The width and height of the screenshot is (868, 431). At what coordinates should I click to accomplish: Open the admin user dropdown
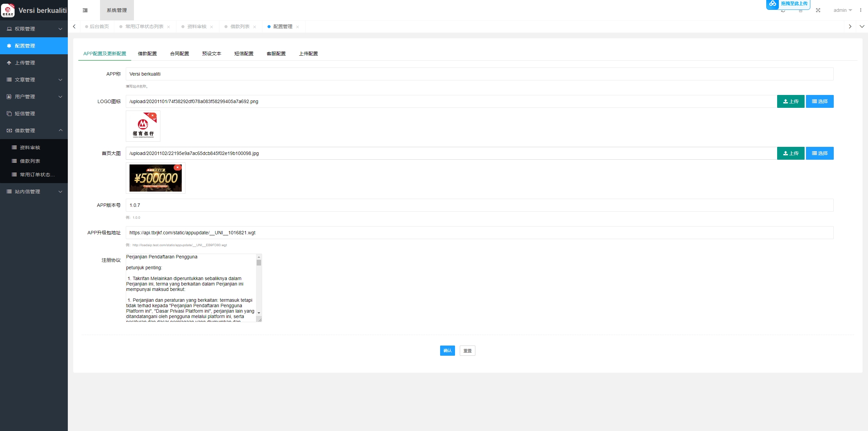point(843,10)
